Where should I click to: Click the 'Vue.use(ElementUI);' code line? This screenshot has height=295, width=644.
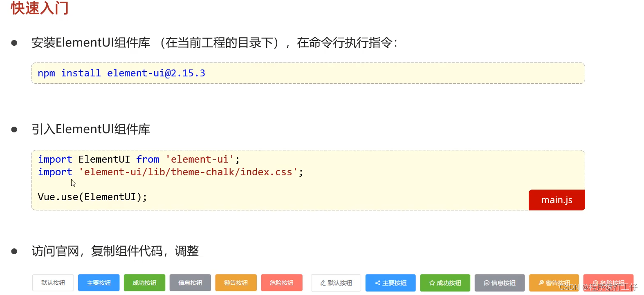[92, 197]
